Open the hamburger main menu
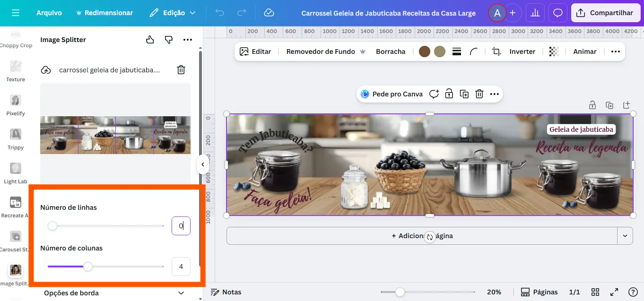Screen dimensions: 644x301 16,13
